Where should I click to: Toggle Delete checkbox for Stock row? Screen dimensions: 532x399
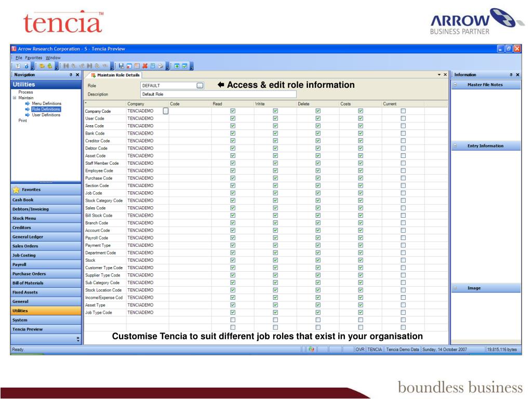(x=318, y=260)
